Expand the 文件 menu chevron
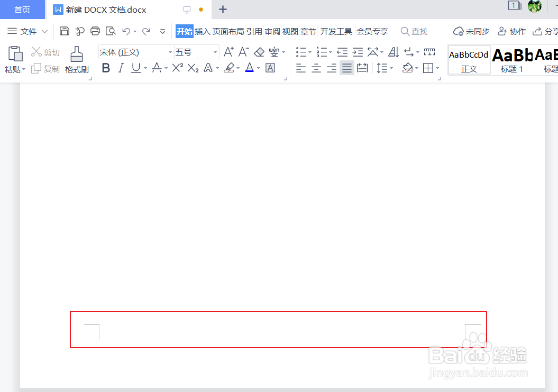Viewport: 558px width, 392px height. 44,31
